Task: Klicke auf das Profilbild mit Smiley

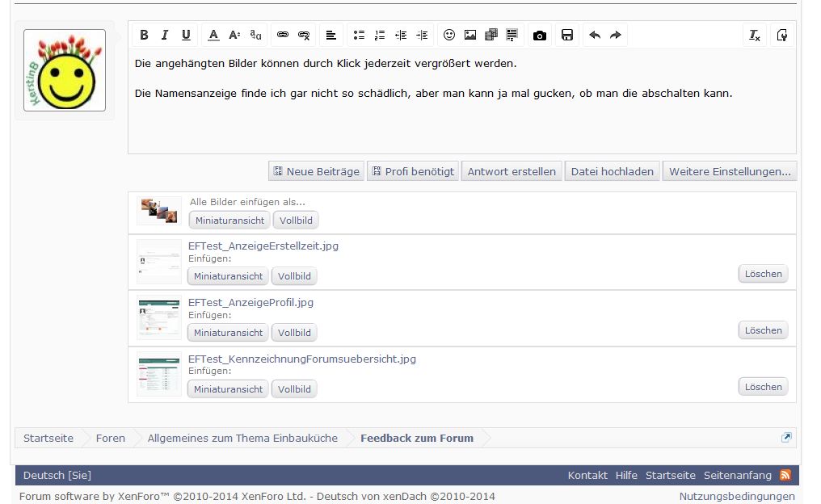Action: [x=64, y=70]
